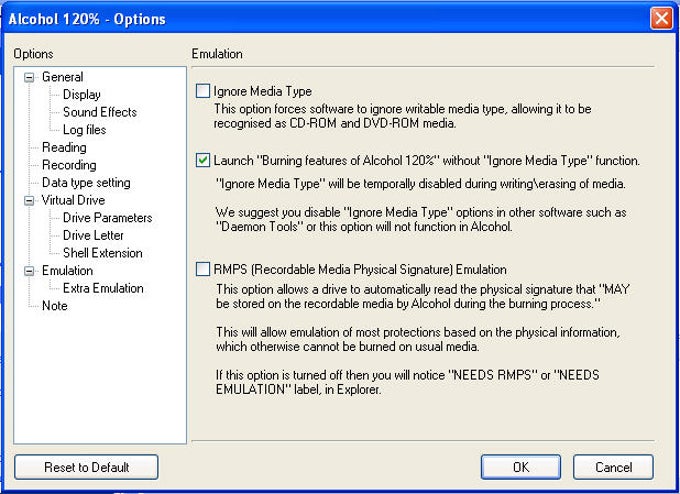The width and height of the screenshot is (680, 494).
Task: Confirm settings with the OK button
Action: 521,467
